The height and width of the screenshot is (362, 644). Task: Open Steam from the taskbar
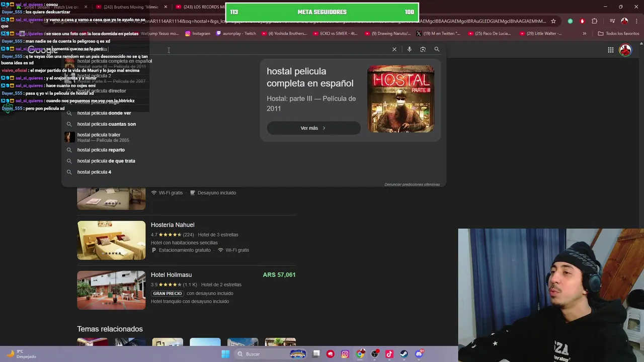(404, 354)
